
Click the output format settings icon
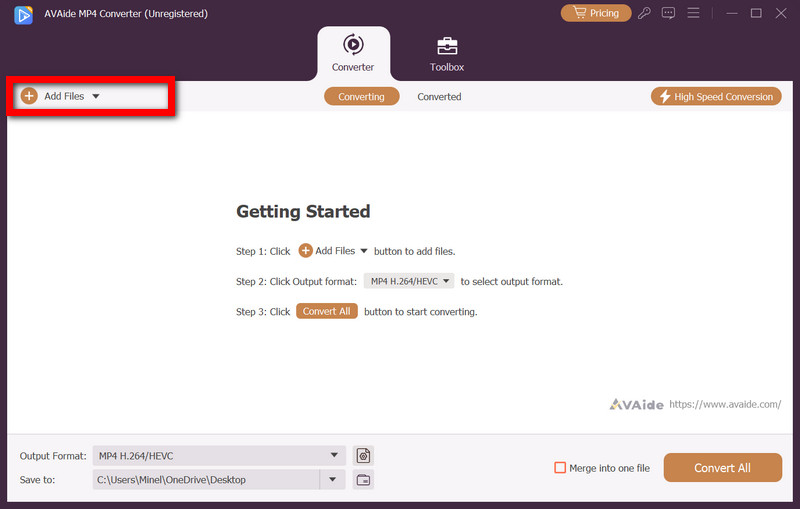click(363, 456)
